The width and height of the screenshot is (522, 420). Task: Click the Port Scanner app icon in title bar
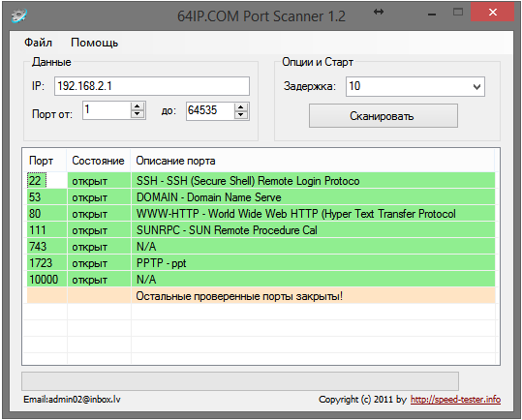(x=19, y=15)
